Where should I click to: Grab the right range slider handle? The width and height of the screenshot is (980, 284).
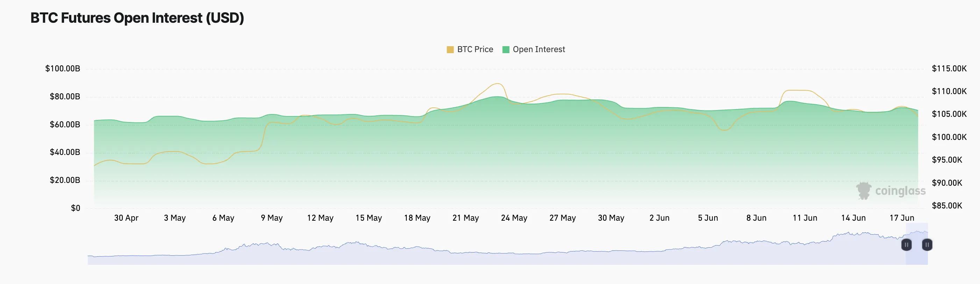point(927,245)
